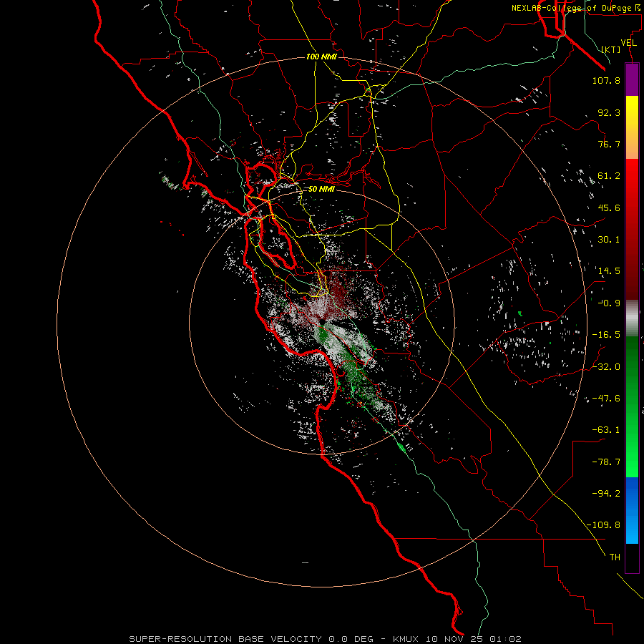The image size is (644, 644).
Task: Click the 61.2 velocity scale value
Action: 609,176
